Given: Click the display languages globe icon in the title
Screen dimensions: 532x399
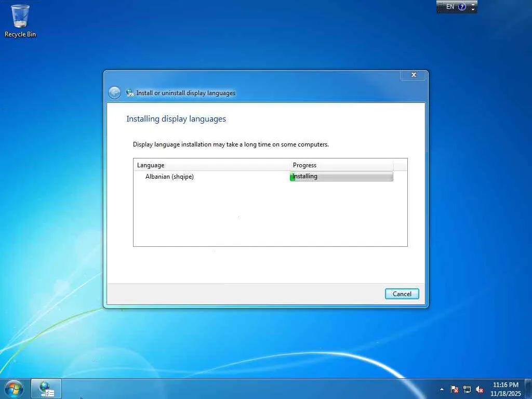Looking at the screenshot, I should 129,92.
